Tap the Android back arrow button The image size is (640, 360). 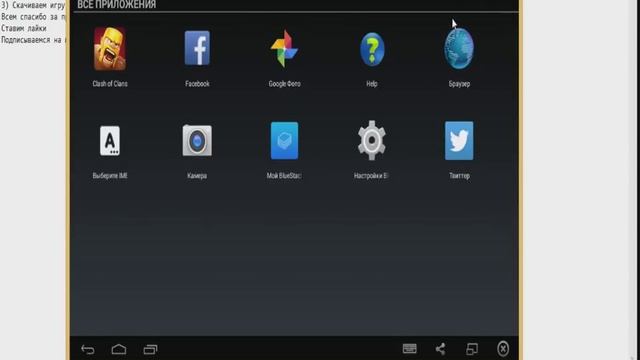click(87, 349)
